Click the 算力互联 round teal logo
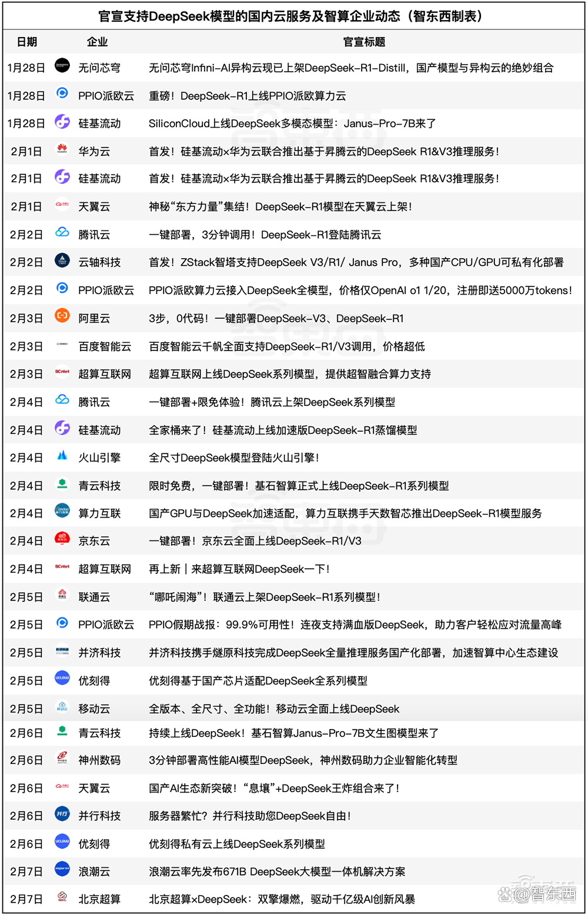 (62, 511)
